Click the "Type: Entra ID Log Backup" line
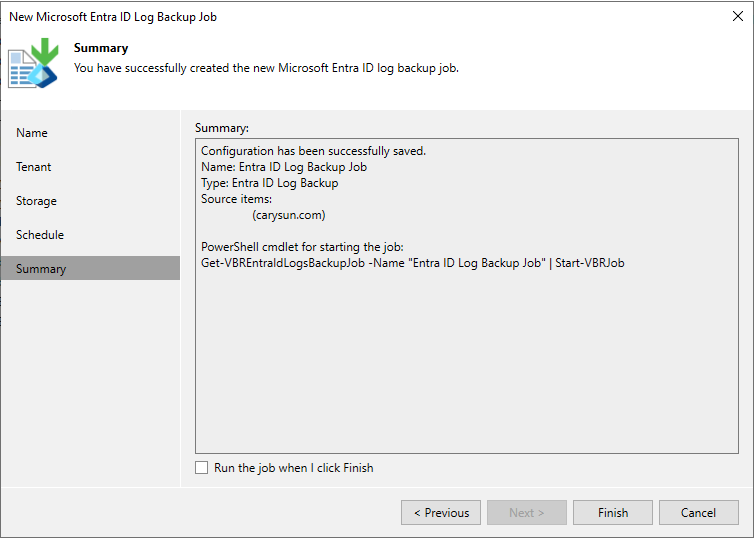The image size is (754, 538). tap(269, 183)
